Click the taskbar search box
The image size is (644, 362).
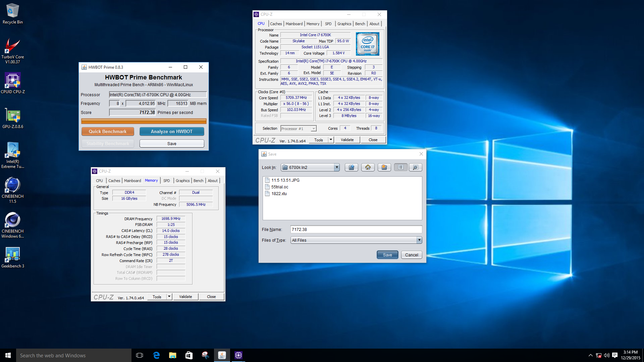click(x=74, y=355)
